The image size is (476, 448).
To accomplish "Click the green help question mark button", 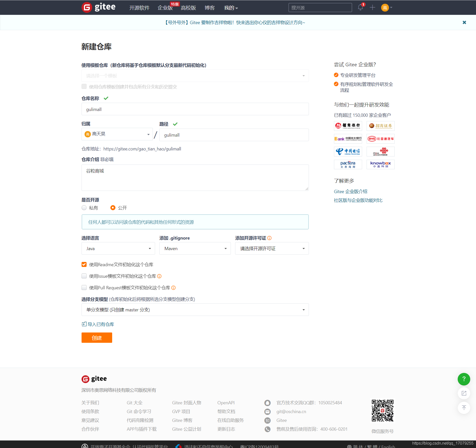I will coord(464,379).
